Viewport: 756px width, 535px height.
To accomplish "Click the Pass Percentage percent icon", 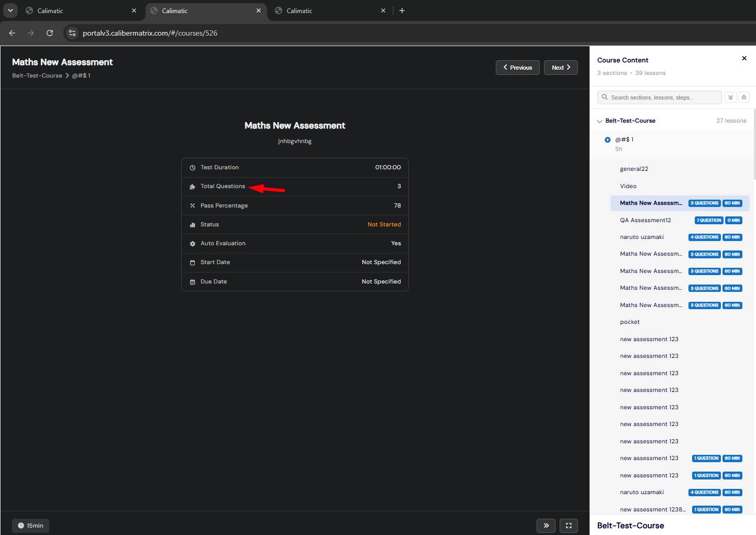I will point(192,205).
